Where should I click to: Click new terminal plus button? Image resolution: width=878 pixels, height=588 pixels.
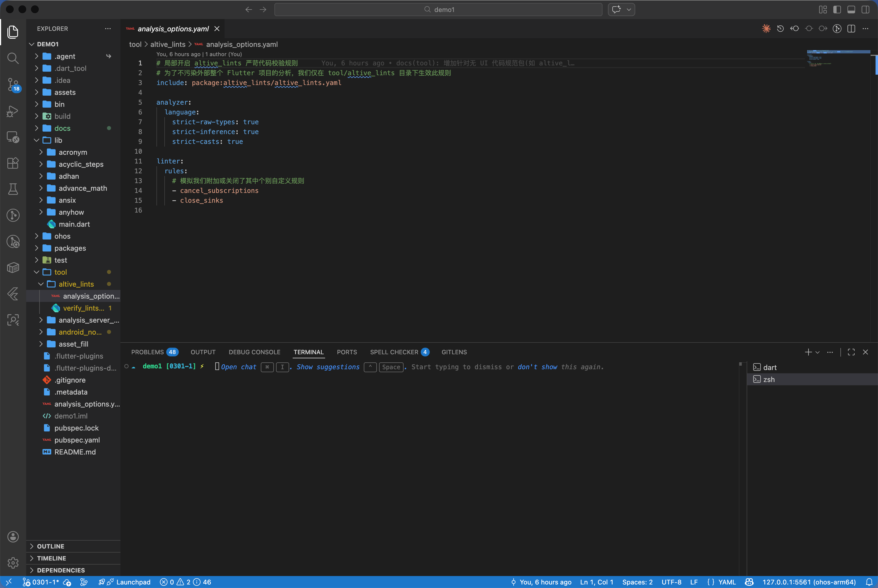(x=808, y=352)
